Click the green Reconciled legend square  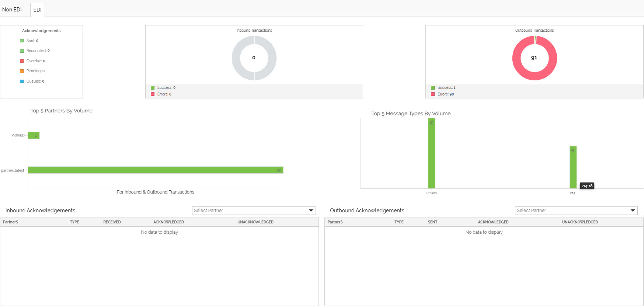(22, 51)
